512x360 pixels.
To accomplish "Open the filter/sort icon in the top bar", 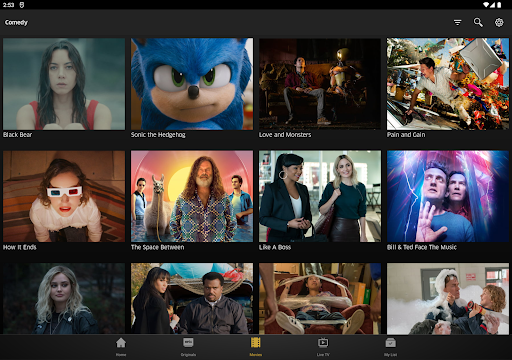I will 457,22.
